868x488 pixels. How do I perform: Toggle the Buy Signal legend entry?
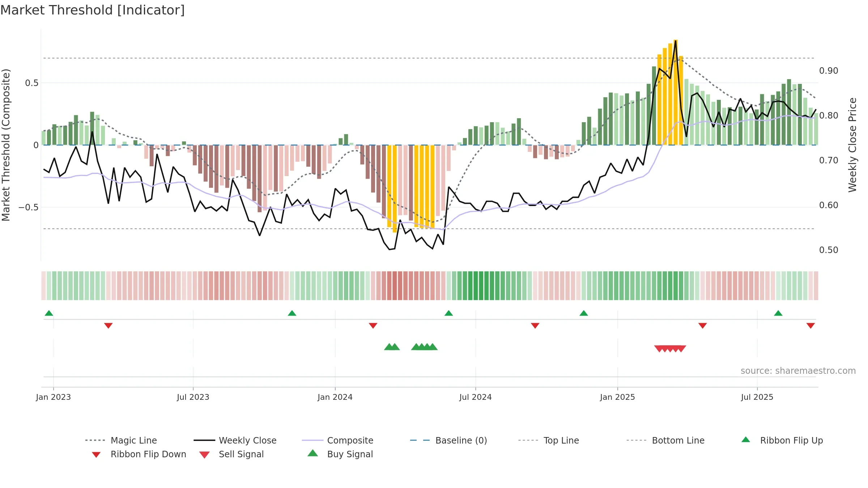click(x=340, y=454)
